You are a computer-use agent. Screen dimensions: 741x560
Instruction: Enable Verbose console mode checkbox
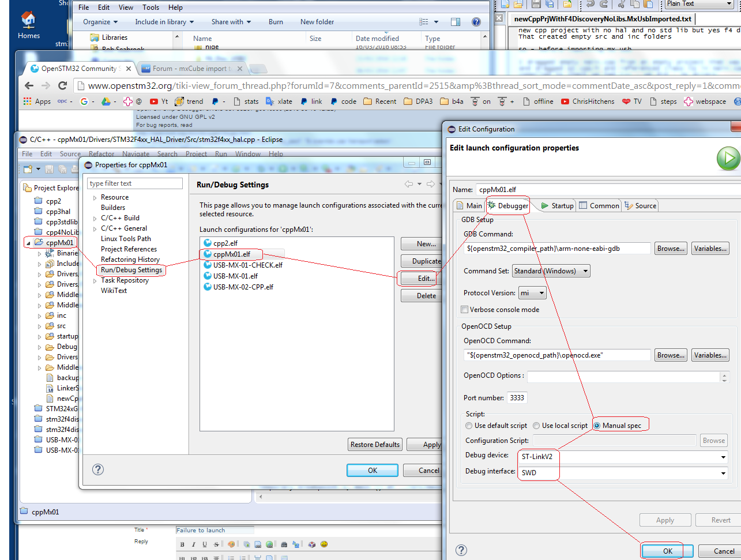click(465, 310)
